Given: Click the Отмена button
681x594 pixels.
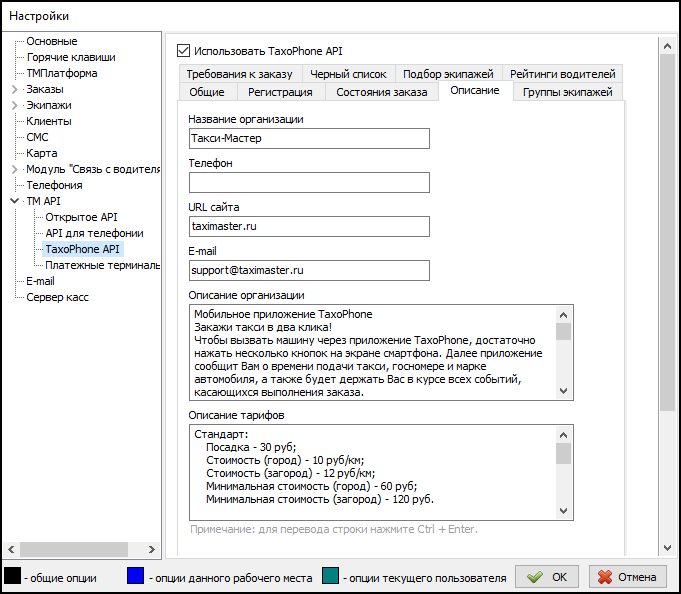Looking at the screenshot, I should [628, 577].
